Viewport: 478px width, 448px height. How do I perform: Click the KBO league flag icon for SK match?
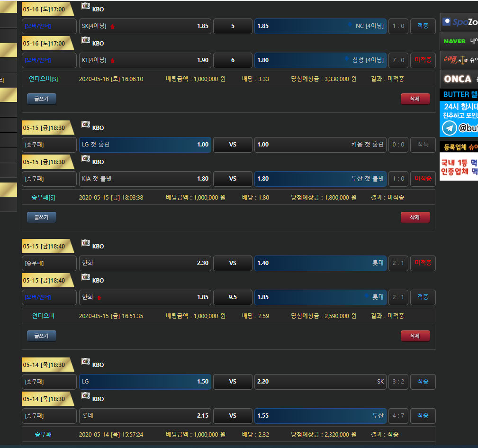(86, 6)
